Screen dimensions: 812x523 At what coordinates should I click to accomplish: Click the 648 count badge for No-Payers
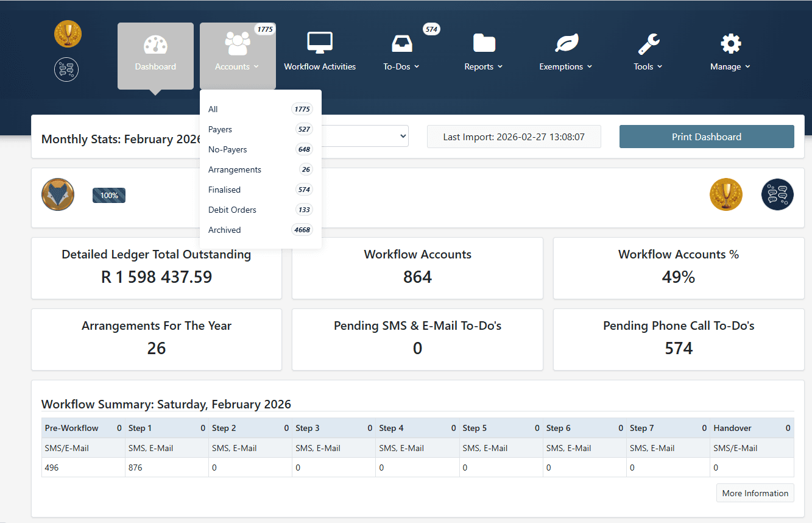coord(304,149)
